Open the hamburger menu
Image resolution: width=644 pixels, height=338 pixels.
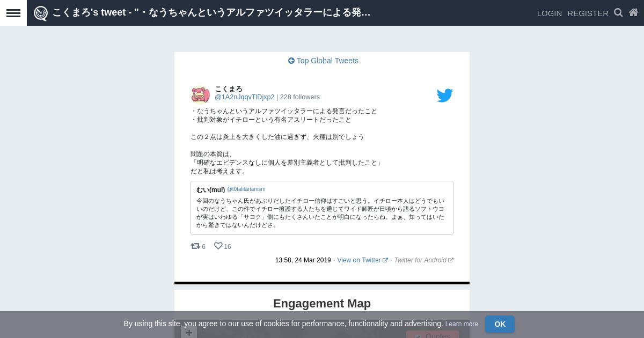point(13,13)
